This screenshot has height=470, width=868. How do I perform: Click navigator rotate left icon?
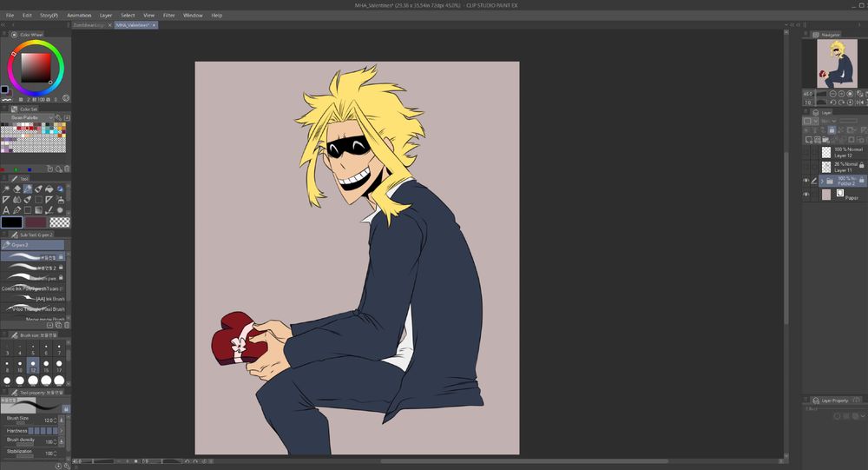[832, 102]
